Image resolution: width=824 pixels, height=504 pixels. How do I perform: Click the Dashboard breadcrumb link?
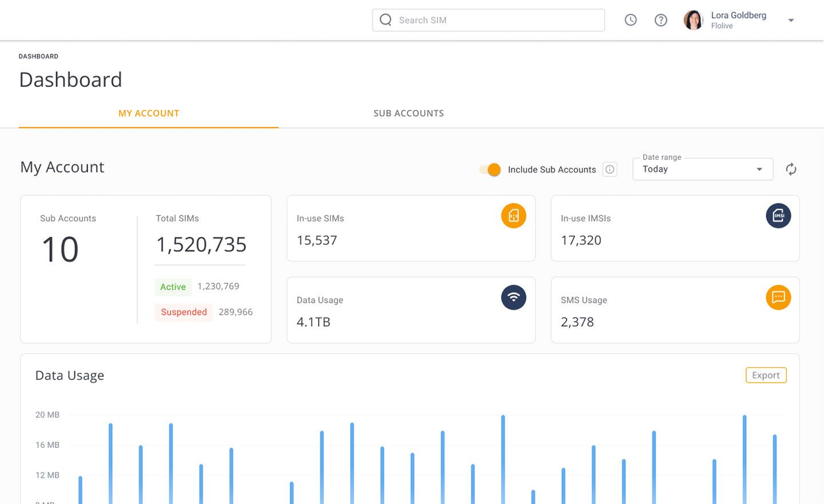click(x=38, y=57)
